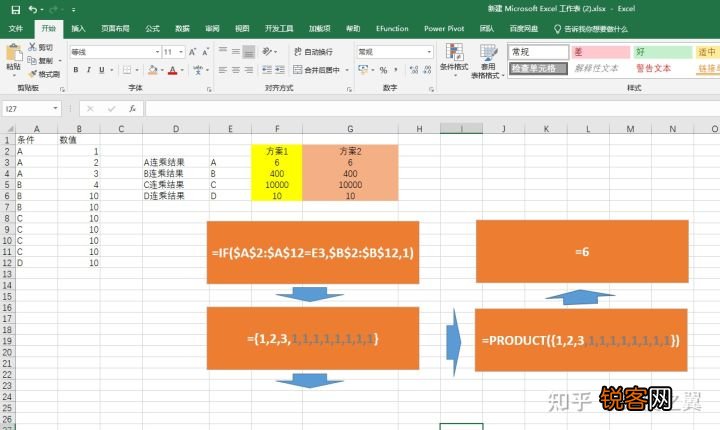The image size is (720, 430).
Task: Switch to the Insert (插入) tab
Action: tap(78, 28)
